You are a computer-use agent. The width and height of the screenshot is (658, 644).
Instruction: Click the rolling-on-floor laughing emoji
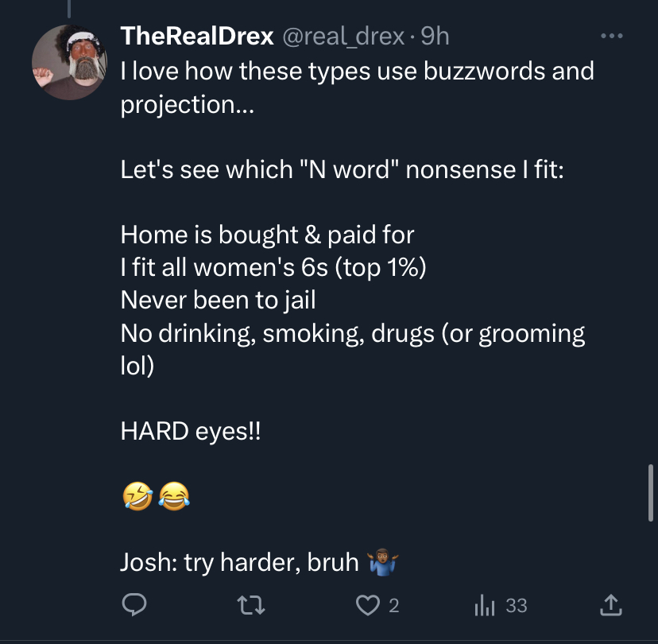pos(137,496)
